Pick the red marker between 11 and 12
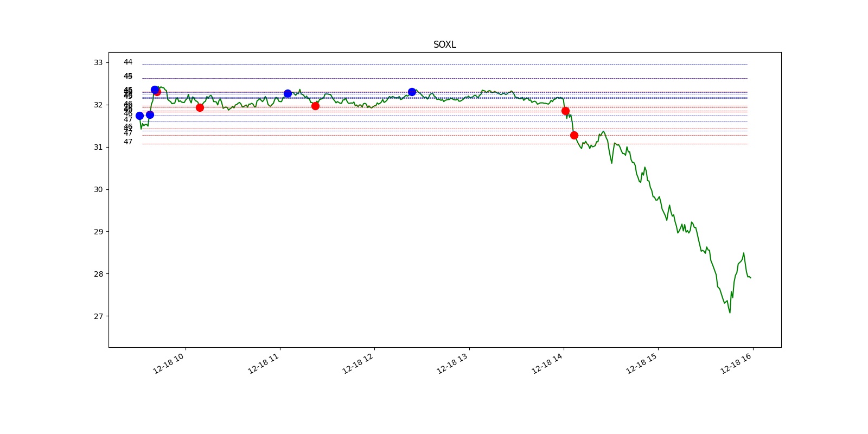Image resolution: width=868 pixels, height=434 pixels. point(315,106)
